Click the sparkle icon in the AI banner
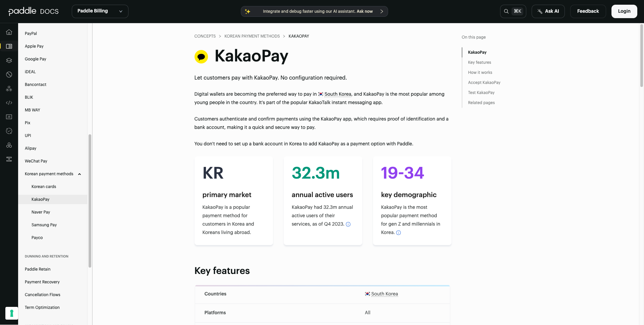The height and width of the screenshot is (325, 644). [x=248, y=11]
